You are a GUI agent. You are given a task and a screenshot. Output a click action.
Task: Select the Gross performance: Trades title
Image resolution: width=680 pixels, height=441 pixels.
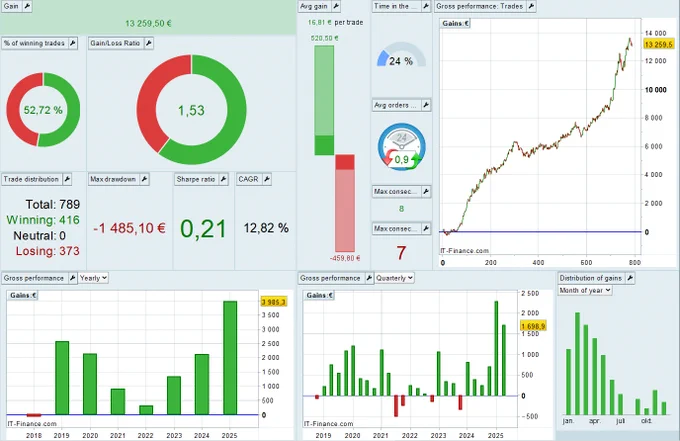tap(480, 6)
